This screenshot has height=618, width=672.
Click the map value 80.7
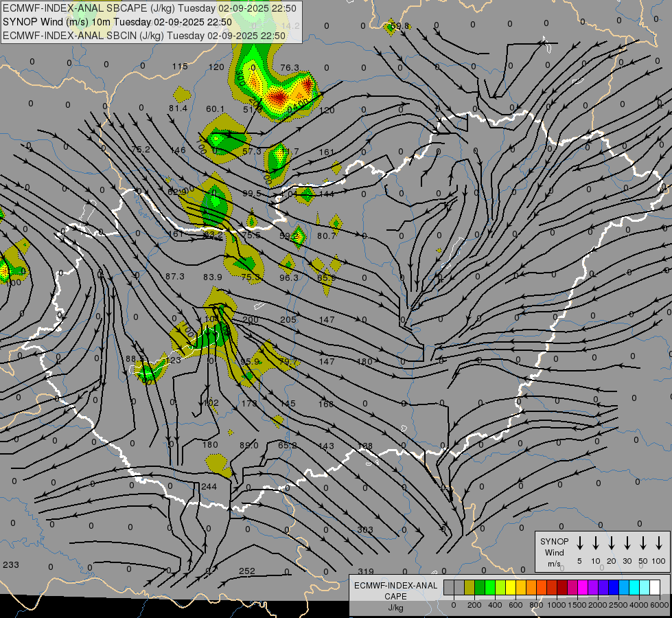tap(327, 236)
